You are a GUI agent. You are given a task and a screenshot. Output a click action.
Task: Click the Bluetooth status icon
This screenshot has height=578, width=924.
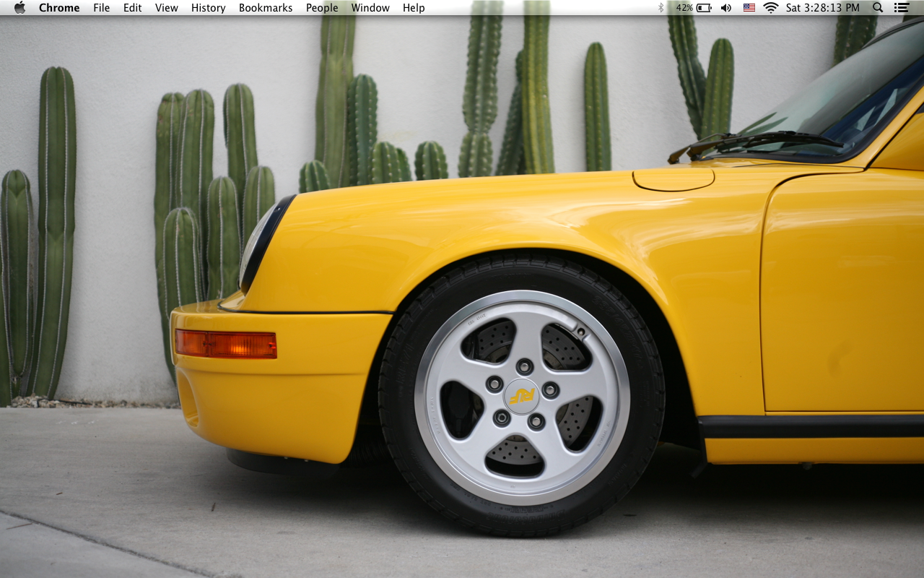pyautogui.click(x=661, y=8)
